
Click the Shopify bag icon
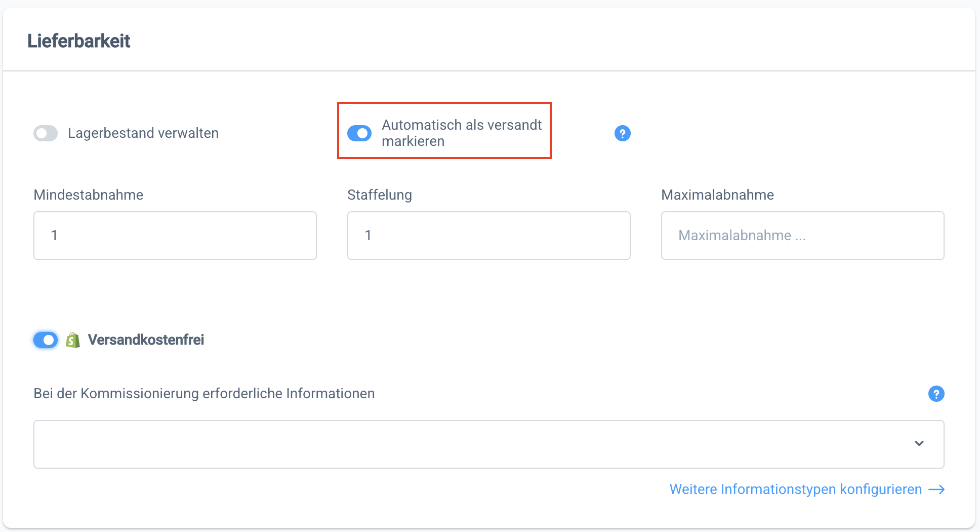[x=73, y=340]
